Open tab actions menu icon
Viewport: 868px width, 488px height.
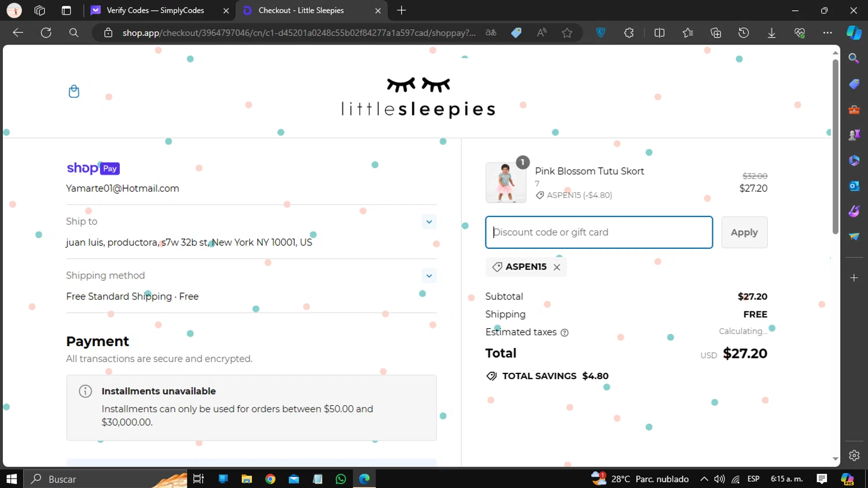(66, 10)
